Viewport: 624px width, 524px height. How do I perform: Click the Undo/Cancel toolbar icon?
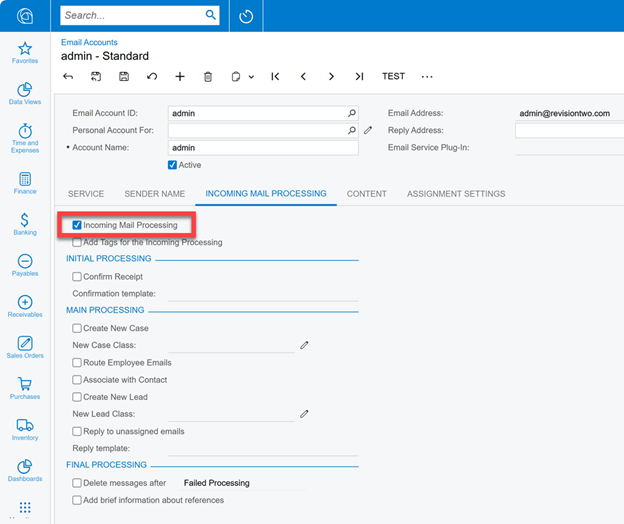coord(152,76)
